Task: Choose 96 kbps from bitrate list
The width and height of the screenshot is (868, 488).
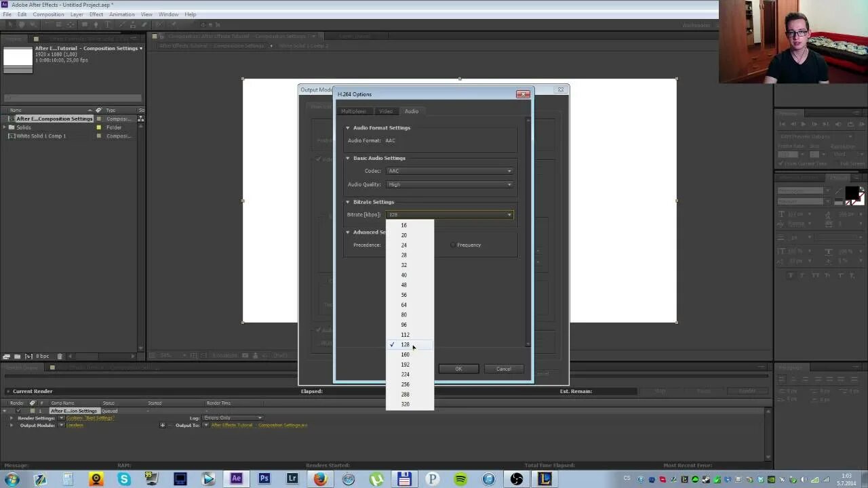Action: [x=410, y=325]
